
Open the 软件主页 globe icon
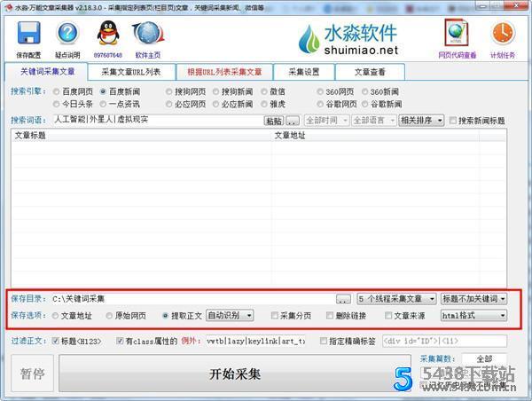148,34
